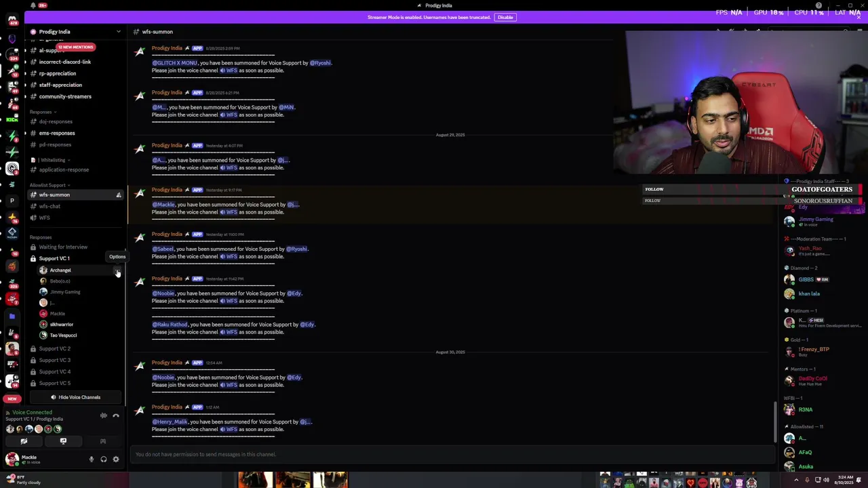Open weather widget Partly cloudy

click(x=25, y=480)
